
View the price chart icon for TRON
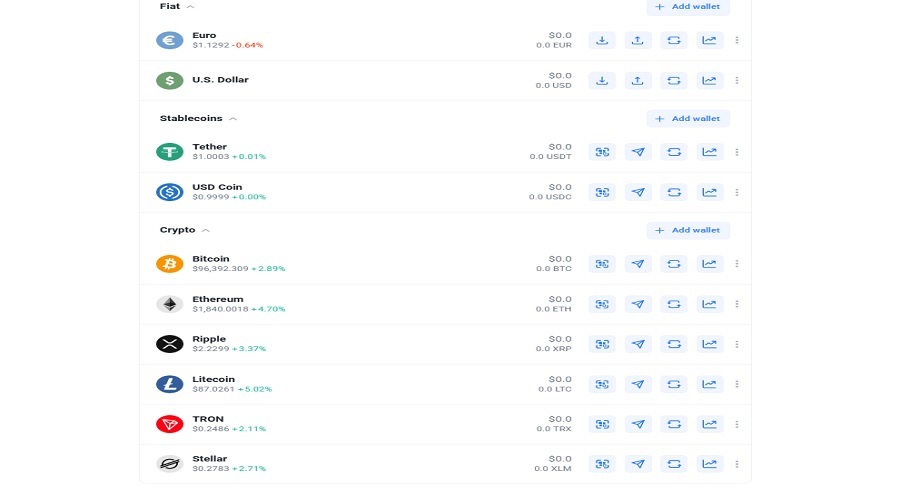(709, 424)
